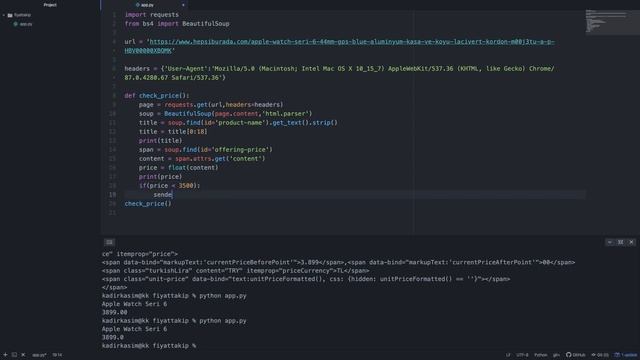Viewport: 640px width, 360px height.
Task: Click 'if(price < 3500):' line
Action: [x=169, y=186]
